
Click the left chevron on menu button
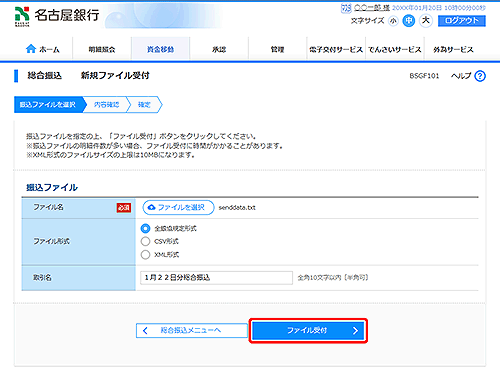coord(145,331)
